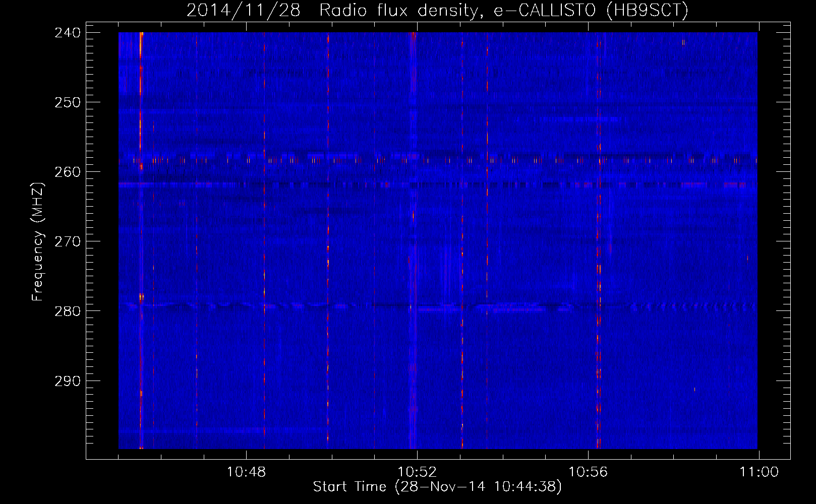Screen dimensions: 816x504
Task: Select the 260 frequency tick label
Action: coord(68,172)
